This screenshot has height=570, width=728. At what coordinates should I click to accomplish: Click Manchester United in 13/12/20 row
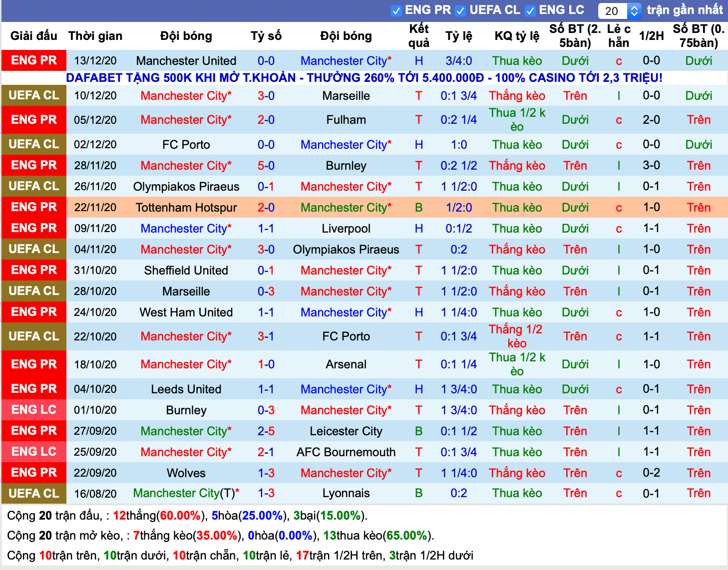coord(186,61)
